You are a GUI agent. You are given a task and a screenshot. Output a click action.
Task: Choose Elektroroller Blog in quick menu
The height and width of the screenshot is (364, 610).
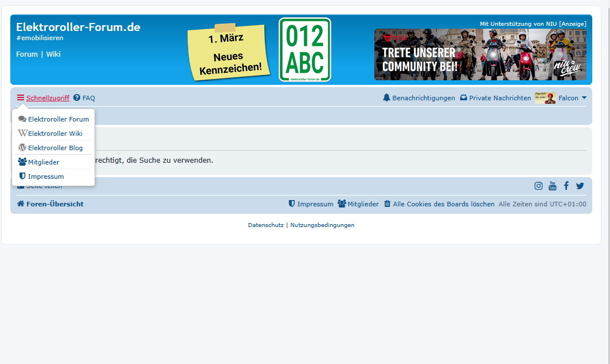coord(55,148)
